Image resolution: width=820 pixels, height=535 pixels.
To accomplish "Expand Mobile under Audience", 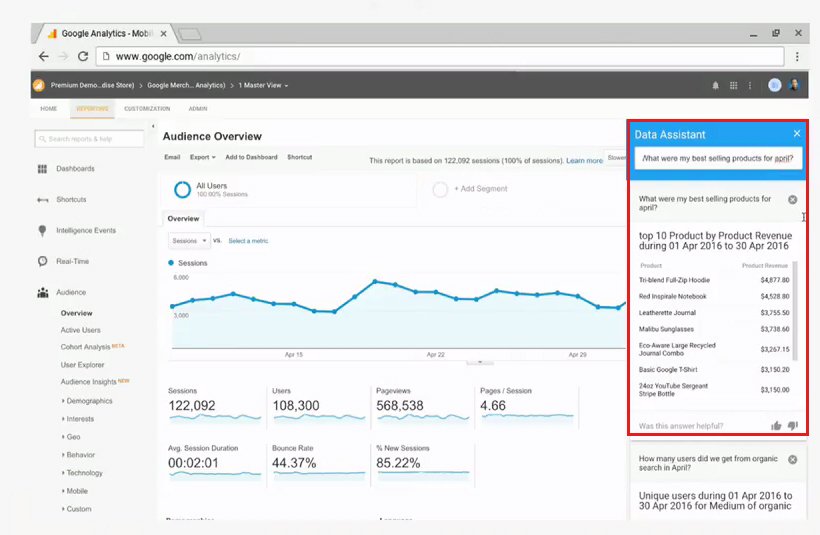I will click(75, 491).
